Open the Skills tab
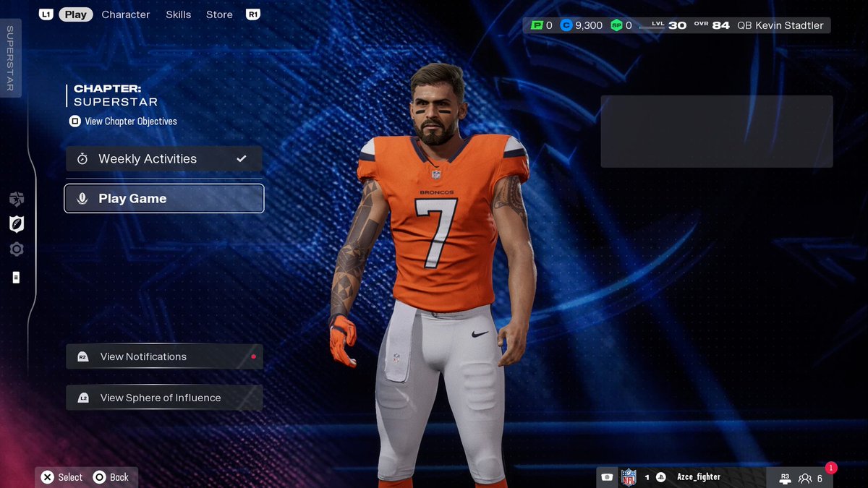 coord(179,14)
